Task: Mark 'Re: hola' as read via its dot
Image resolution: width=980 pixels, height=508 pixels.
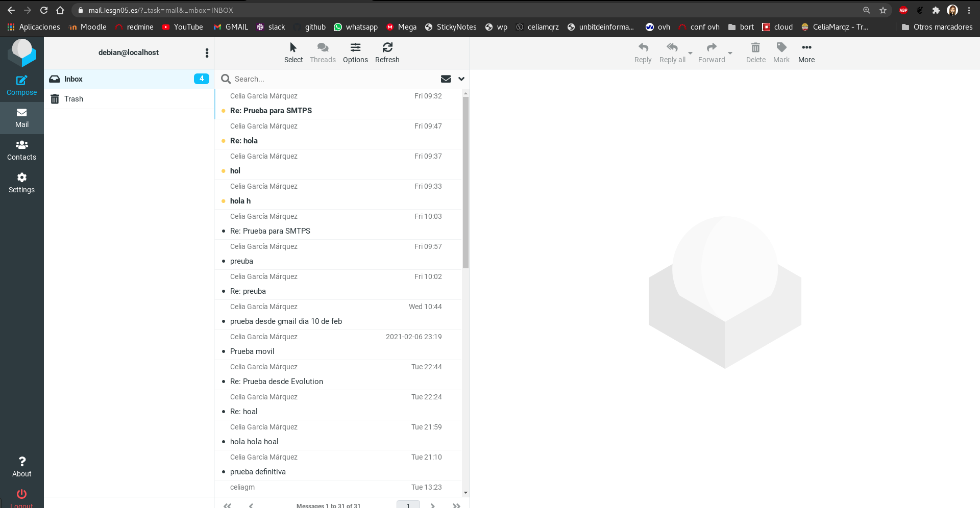Action: coord(224,140)
